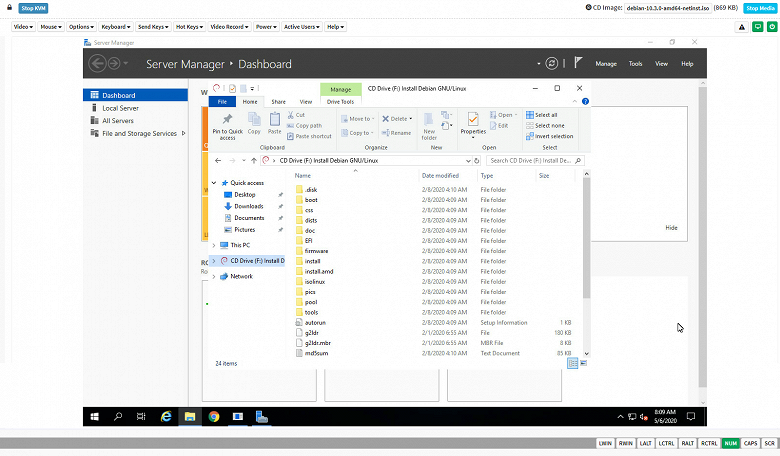Toggle the CAPS lock indicator
This screenshot has width=780, height=456.
(x=750, y=442)
